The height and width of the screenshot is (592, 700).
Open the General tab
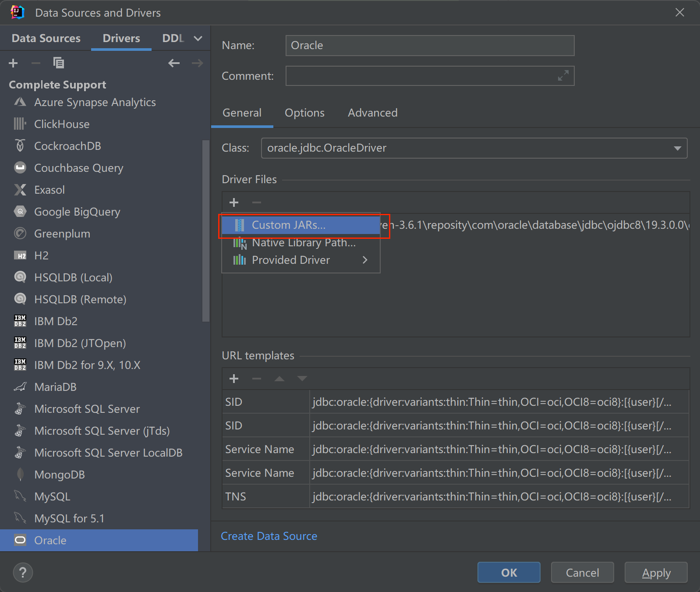click(x=242, y=113)
